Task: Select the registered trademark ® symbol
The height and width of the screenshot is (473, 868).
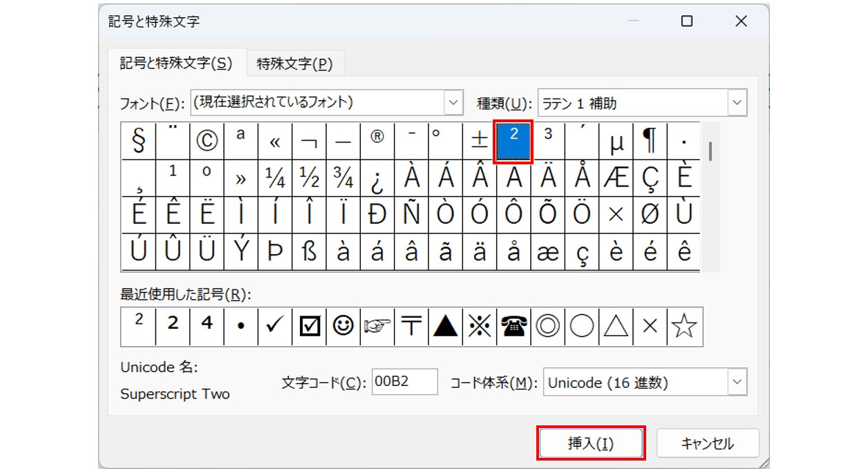Action: 377,141
